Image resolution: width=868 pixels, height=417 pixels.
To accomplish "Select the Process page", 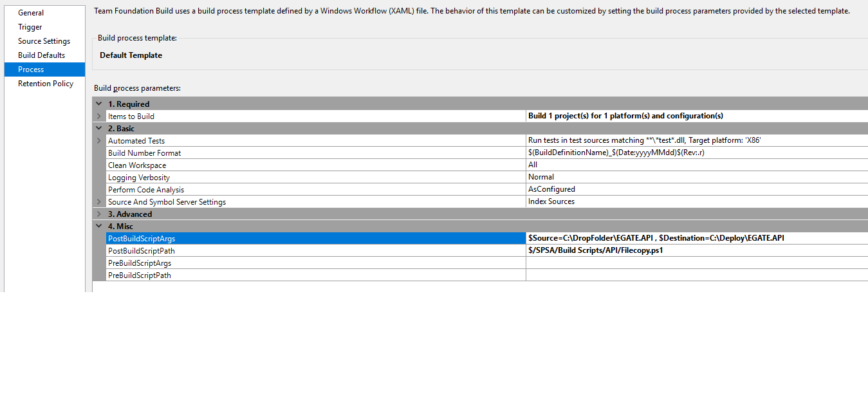I will click(31, 69).
